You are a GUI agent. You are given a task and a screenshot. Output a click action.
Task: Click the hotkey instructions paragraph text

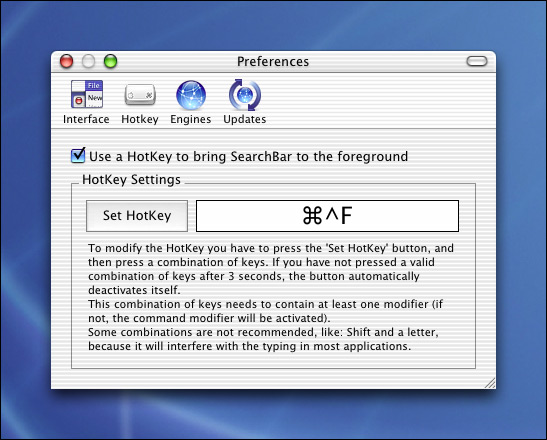271,297
